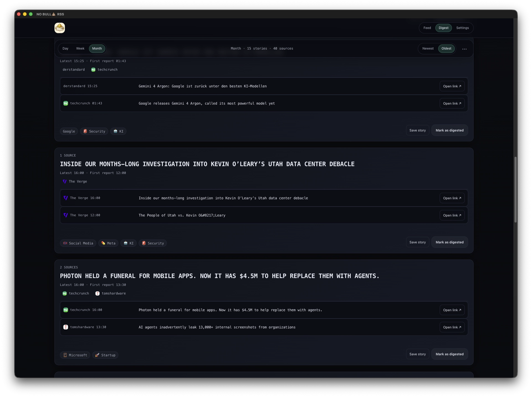Open the three-dots more options menu
This screenshot has height=397, width=532.
click(x=464, y=49)
